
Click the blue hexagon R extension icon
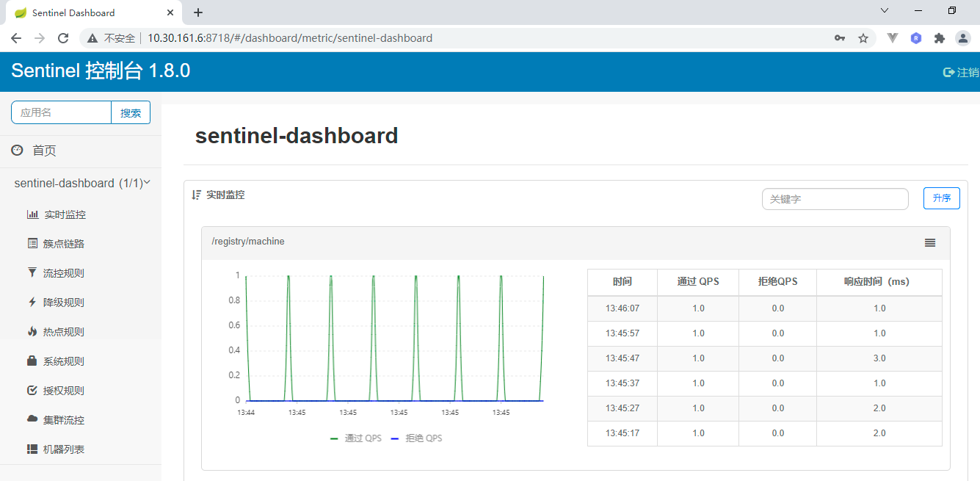(x=916, y=38)
